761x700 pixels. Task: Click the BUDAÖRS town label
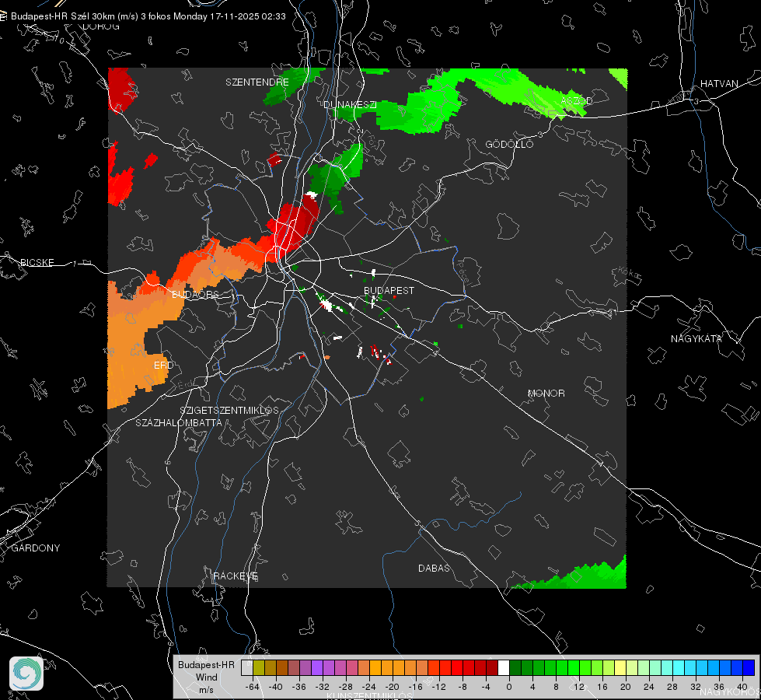[x=195, y=294]
